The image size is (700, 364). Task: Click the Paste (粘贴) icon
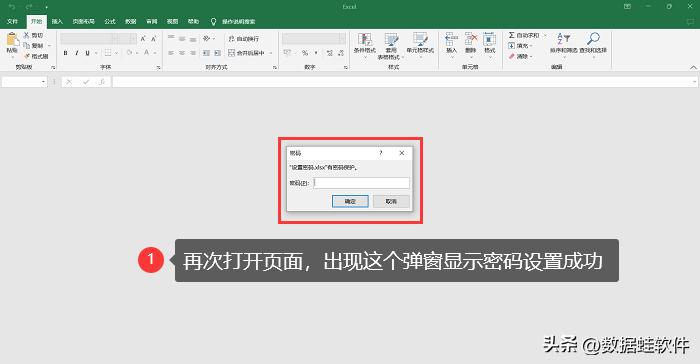(x=12, y=40)
